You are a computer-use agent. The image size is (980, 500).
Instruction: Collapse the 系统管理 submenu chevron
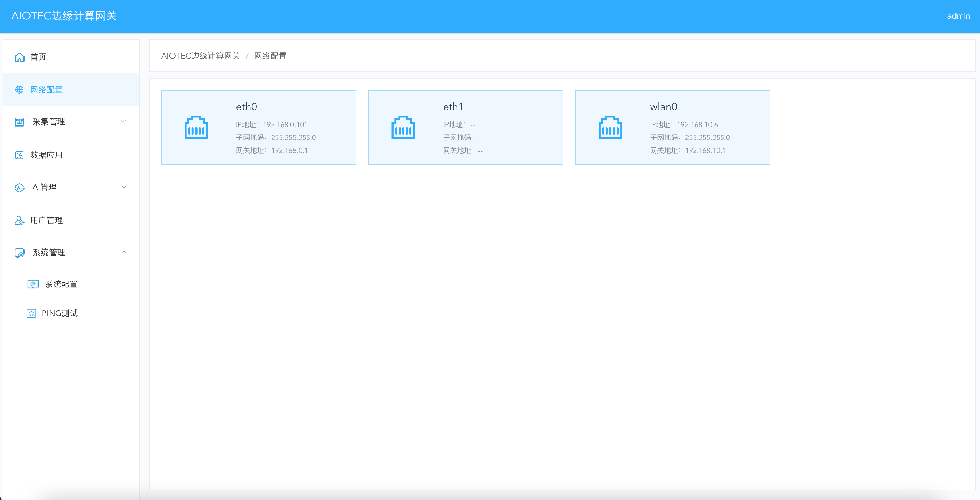[124, 253]
